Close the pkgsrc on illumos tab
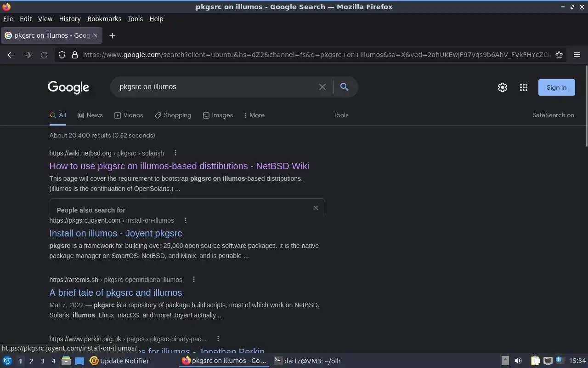This screenshot has width=588, height=368. point(95,35)
